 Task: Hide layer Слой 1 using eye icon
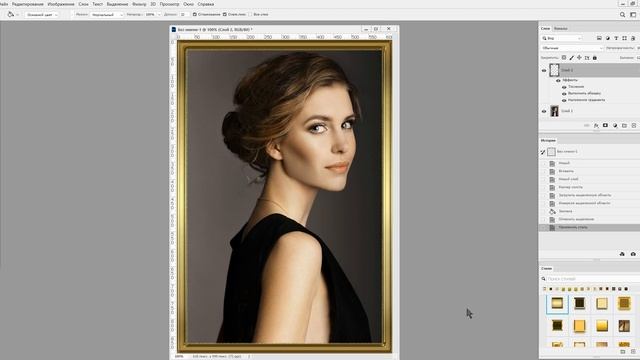tap(544, 111)
